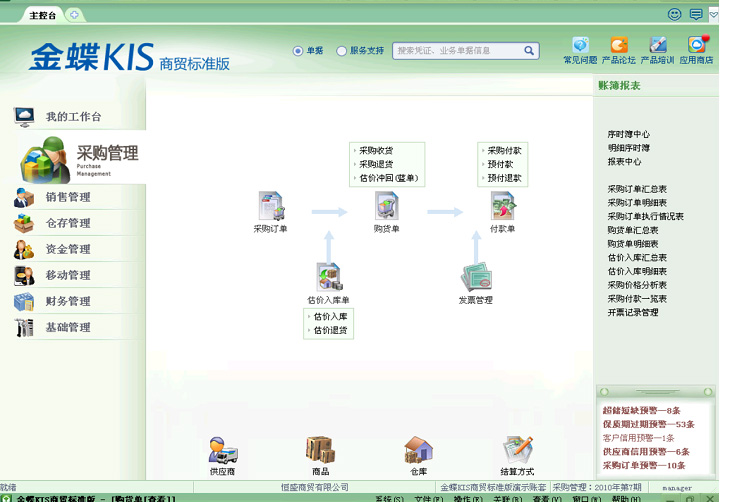Click the 产品论坛 forum icon
The width and height of the screenshot is (750, 502).
[619, 45]
